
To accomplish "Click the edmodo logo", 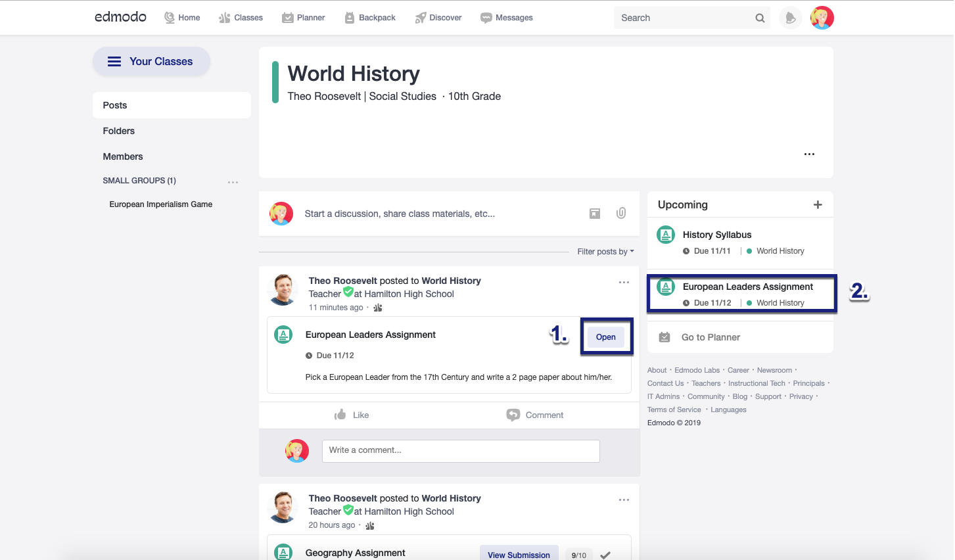I will [x=120, y=17].
